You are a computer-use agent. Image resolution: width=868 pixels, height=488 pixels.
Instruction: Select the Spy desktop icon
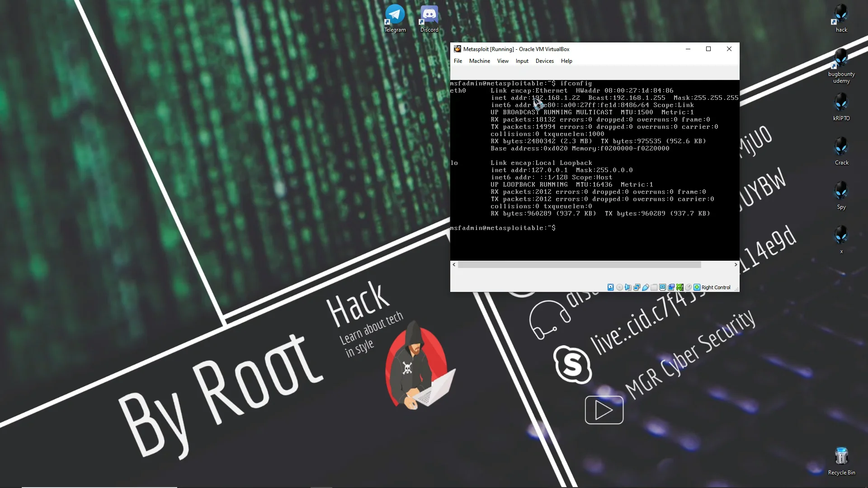841,196
